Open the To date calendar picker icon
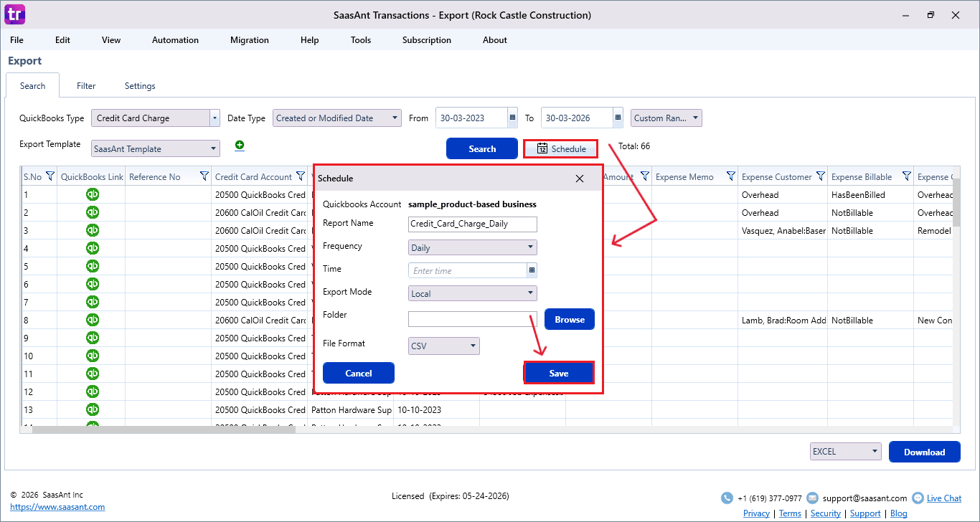The image size is (980, 522). pos(618,118)
